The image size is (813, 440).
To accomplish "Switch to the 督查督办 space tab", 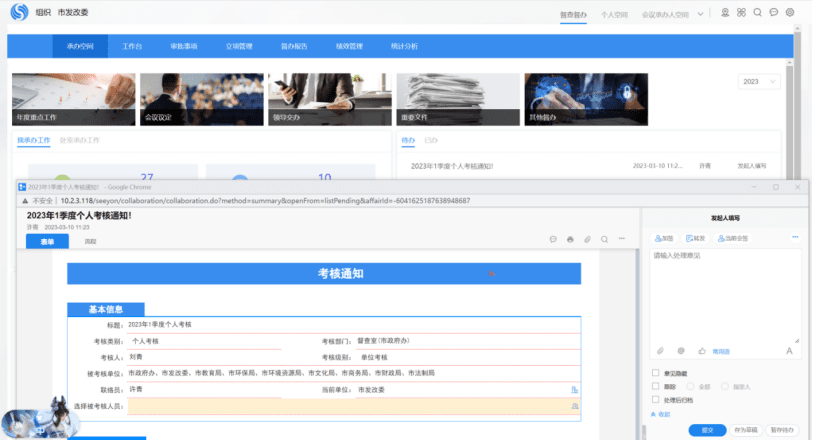I will pyautogui.click(x=573, y=15).
